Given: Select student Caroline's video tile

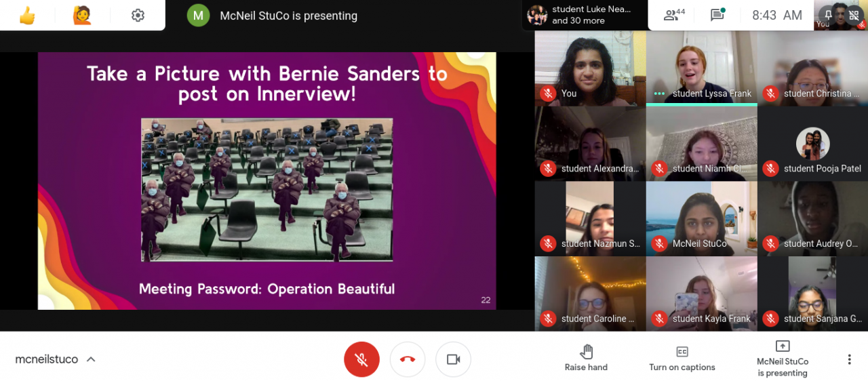Looking at the screenshot, I should 590,294.
